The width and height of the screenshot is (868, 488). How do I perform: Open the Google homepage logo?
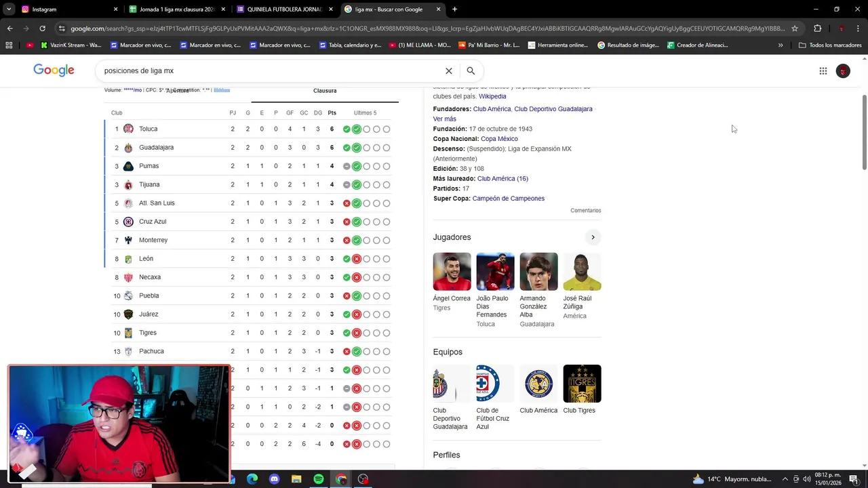tap(54, 70)
